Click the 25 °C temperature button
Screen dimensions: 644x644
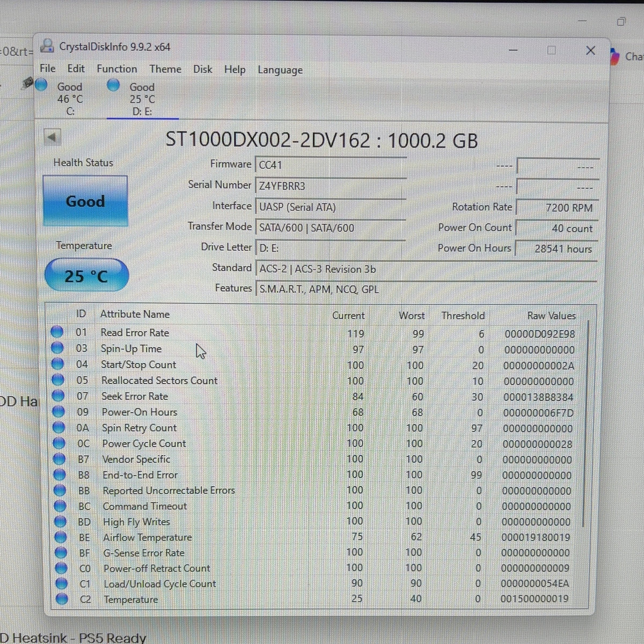point(86,275)
